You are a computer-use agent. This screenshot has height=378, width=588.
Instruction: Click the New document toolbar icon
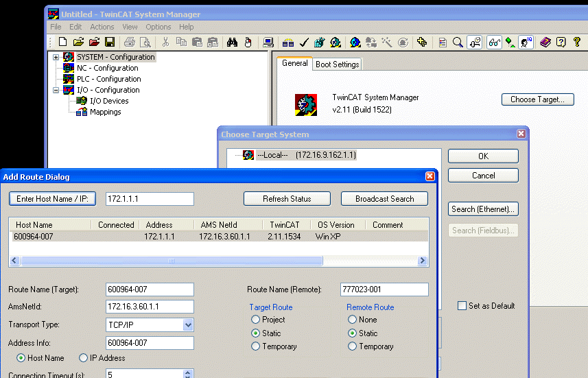(x=62, y=42)
